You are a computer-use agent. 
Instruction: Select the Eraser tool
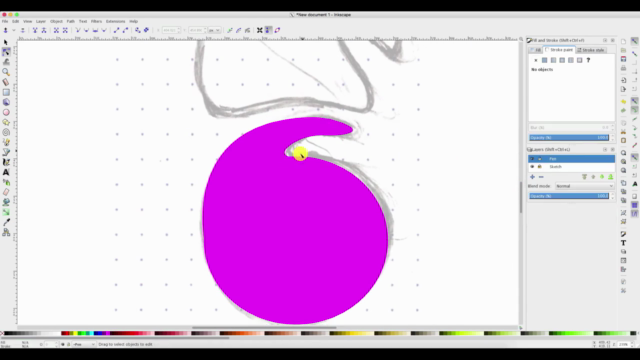click(6, 192)
